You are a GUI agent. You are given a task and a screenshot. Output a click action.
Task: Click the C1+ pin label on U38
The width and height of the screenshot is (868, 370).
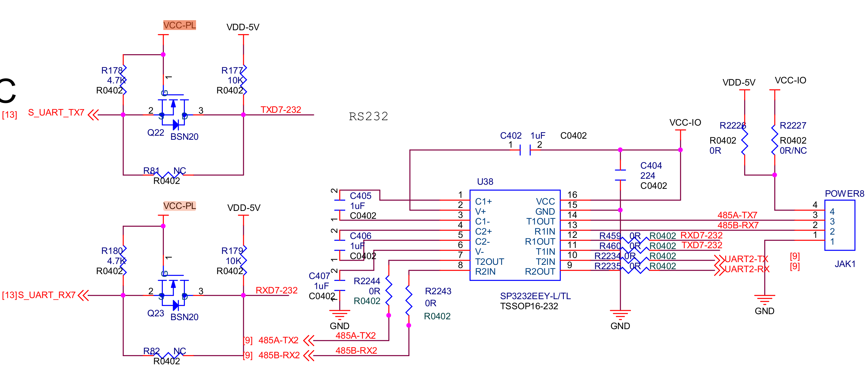[x=484, y=202]
